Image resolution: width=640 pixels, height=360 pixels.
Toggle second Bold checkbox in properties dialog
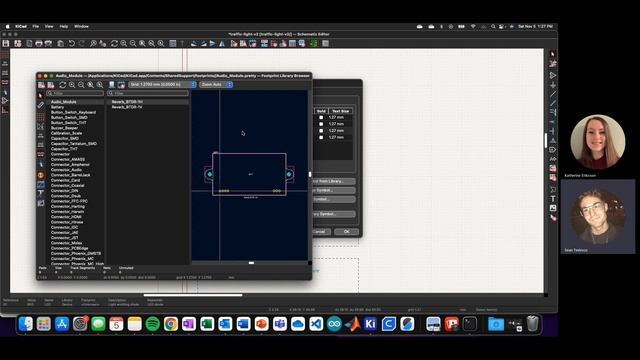pyautogui.click(x=321, y=124)
